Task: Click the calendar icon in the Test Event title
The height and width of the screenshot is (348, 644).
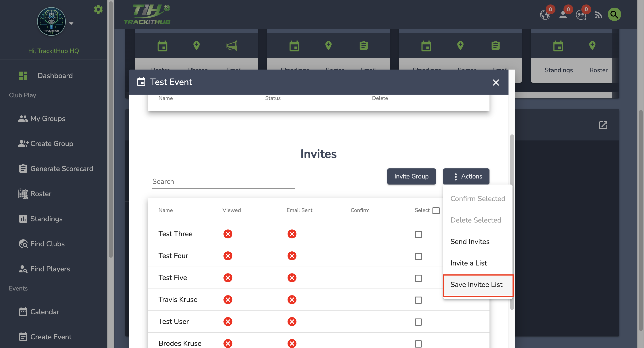Action: [x=141, y=82]
